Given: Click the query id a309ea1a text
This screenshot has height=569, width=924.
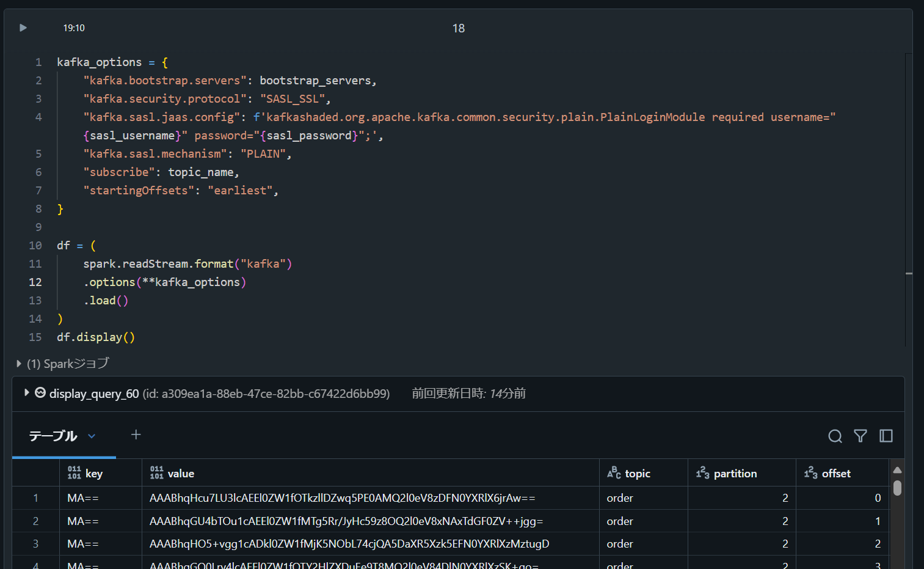Looking at the screenshot, I should pos(266,394).
